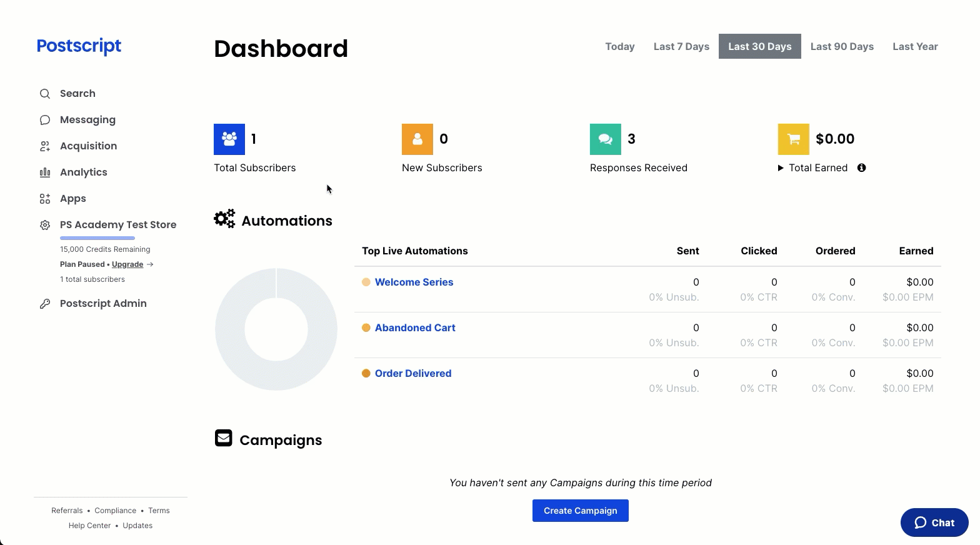Click the key icon for Postscript Admin

pyautogui.click(x=45, y=304)
